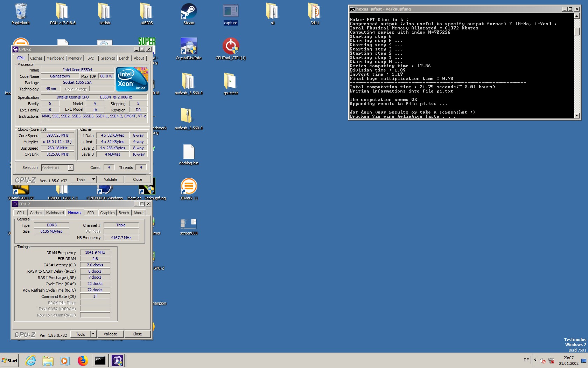Screen dimensions: 588x368
Task: Click the network icon in system tray
Action: [551, 361]
